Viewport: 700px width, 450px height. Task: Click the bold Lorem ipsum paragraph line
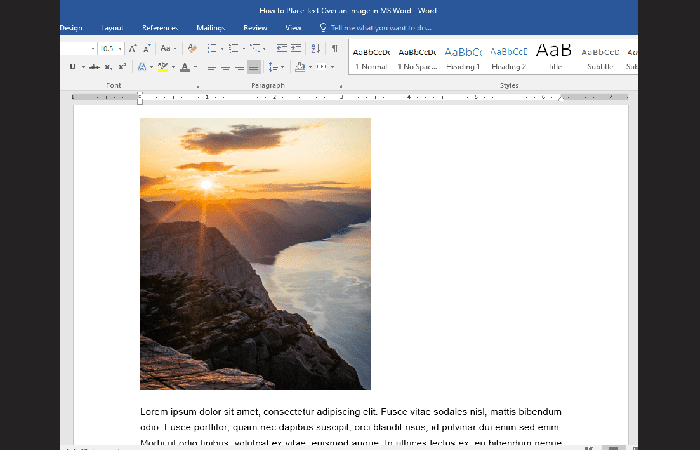coord(350,412)
